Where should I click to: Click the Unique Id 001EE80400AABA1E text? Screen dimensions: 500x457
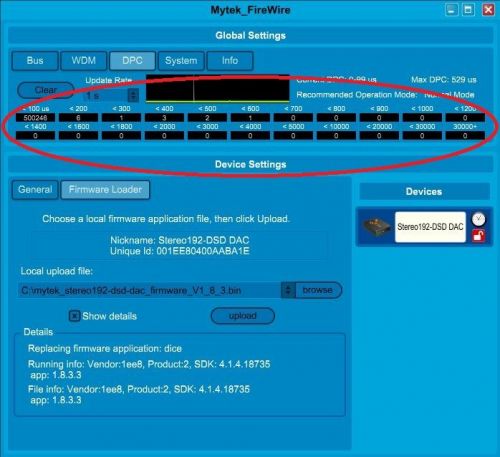click(180, 251)
